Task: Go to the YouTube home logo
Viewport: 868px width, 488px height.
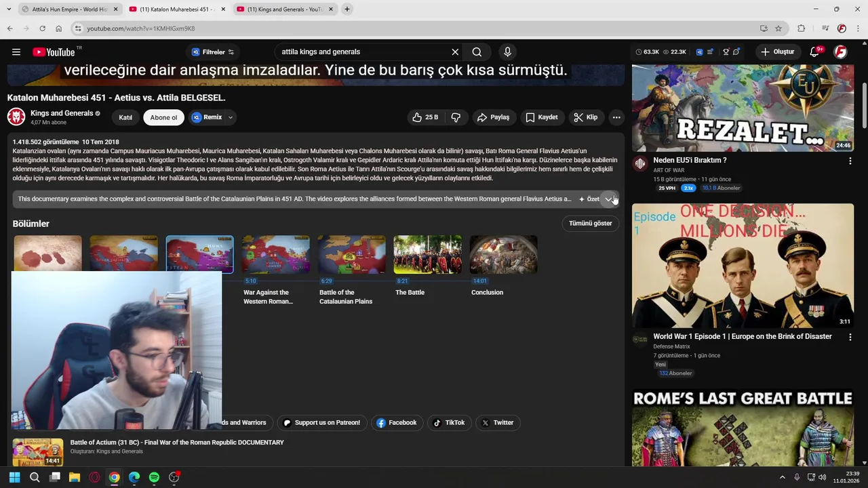Action: (54, 52)
